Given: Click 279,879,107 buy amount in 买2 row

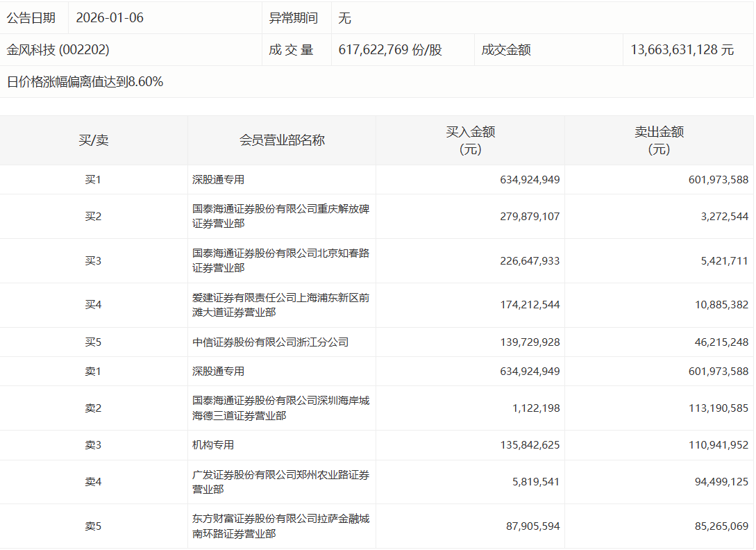Looking at the screenshot, I should click(530, 216).
